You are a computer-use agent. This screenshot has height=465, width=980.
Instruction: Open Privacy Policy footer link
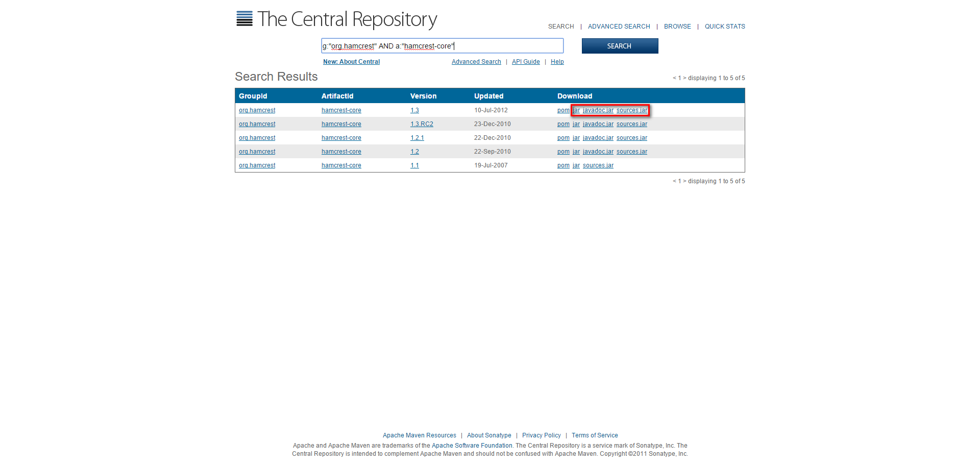pos(542,435)
